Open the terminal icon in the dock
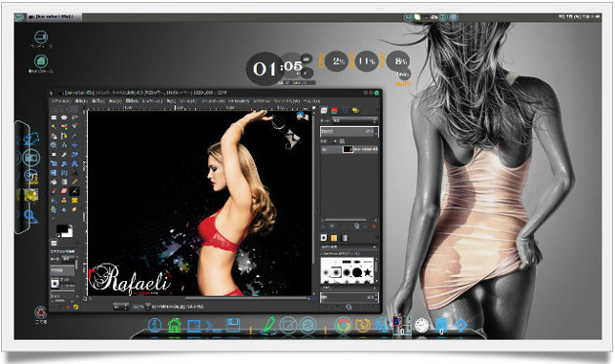Viewport: 615px width, 364px height. [x=213, y=325]
